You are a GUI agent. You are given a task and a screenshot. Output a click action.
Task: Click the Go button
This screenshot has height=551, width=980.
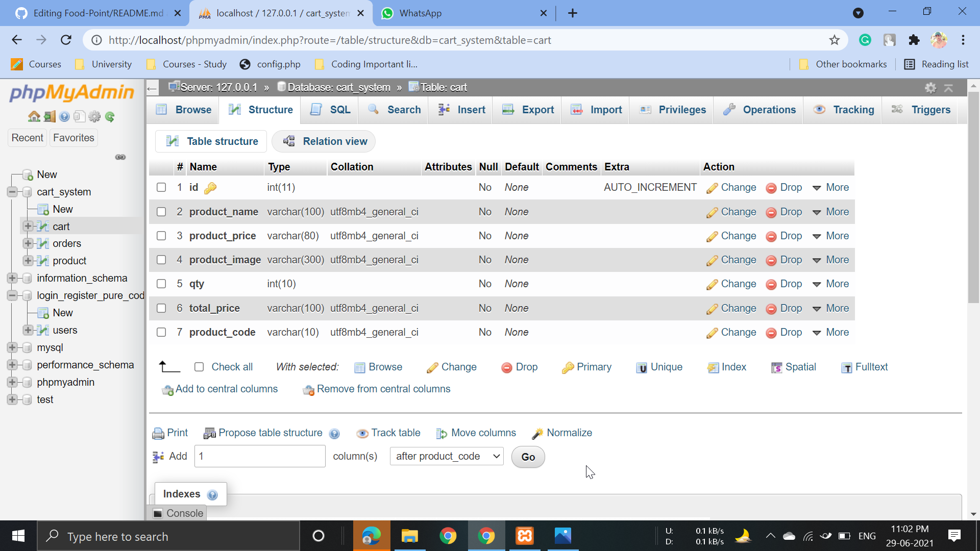(527, 457)
